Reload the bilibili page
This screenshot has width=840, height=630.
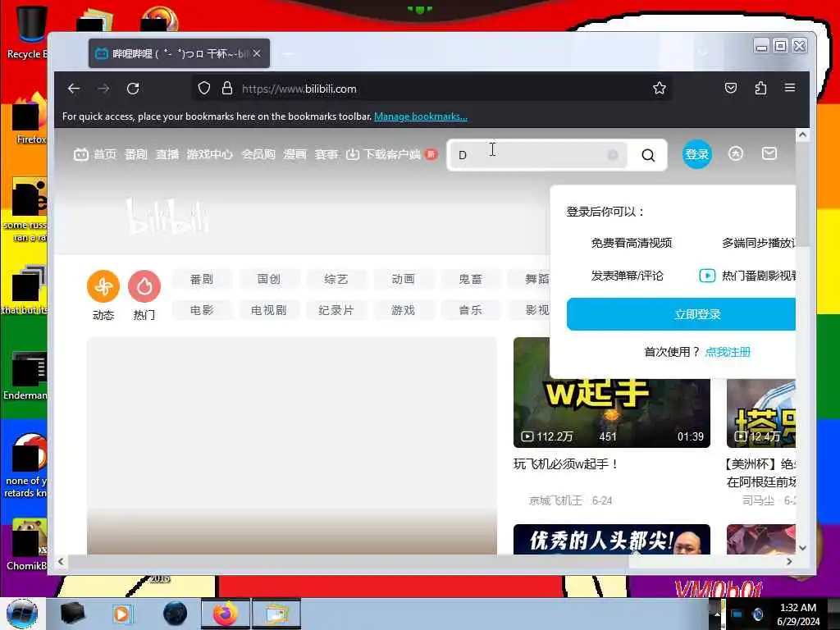click(133, 89)
